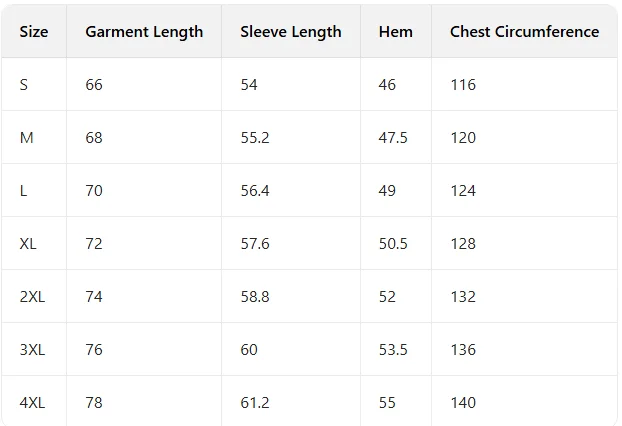
Task: Click the L size row label
Action: click(23, 191)
